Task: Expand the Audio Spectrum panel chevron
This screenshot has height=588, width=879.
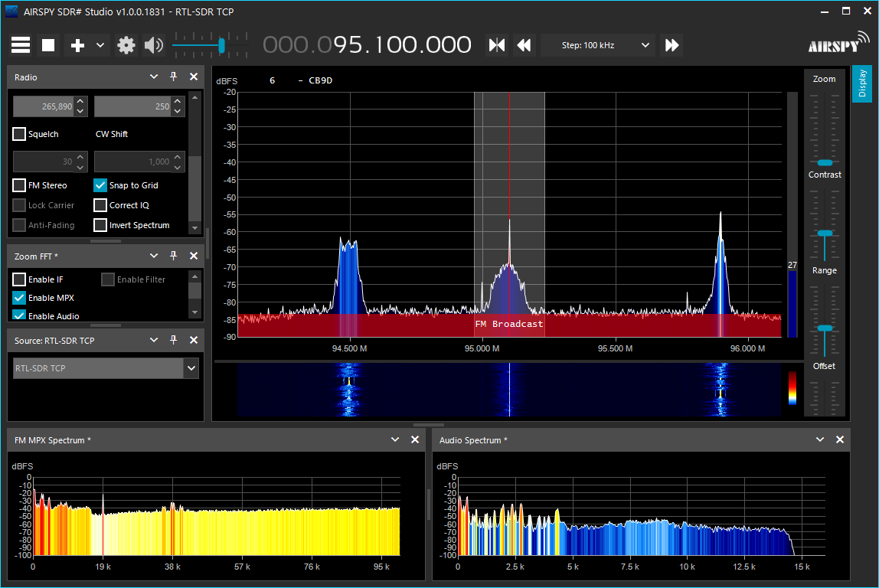Action: (x=819, y=439)
